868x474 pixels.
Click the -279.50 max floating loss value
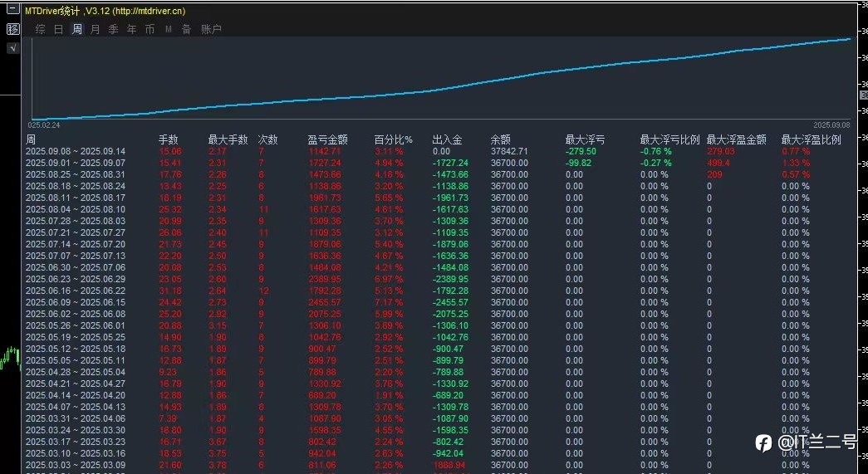click(x=581, y=152)
